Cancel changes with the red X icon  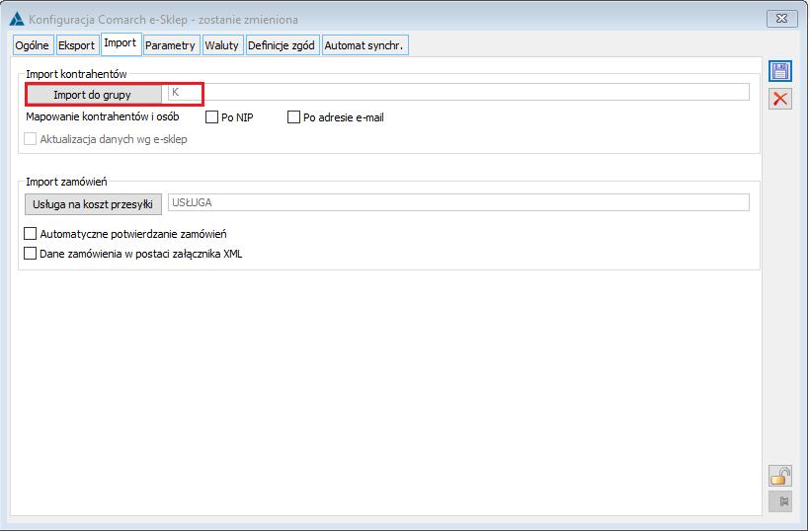(779, 99)
